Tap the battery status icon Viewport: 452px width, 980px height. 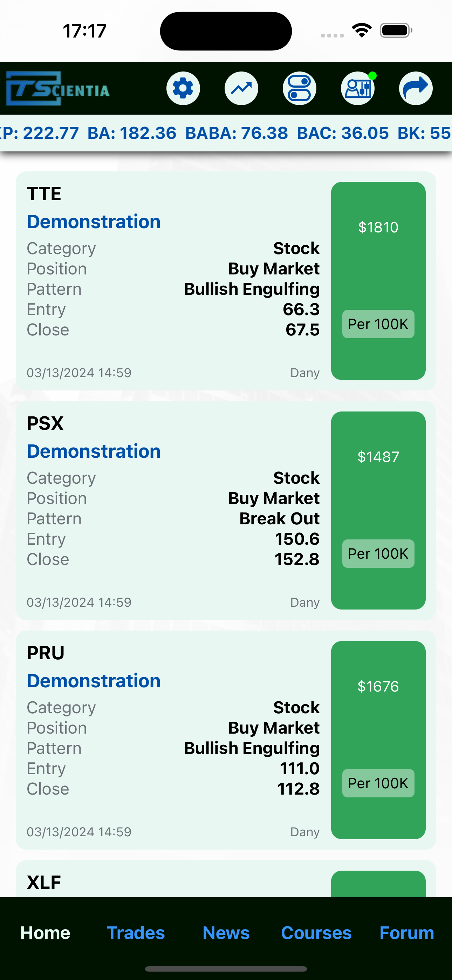coord(396,30)
